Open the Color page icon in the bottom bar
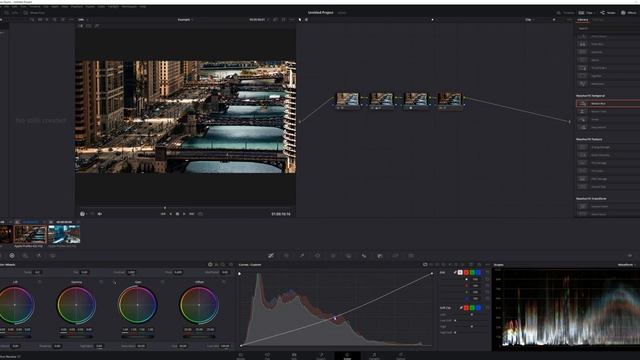Screen dimensions: 640x360 347,356
